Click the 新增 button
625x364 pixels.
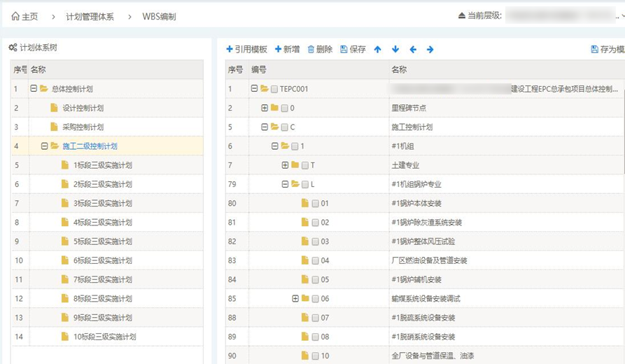[x=288, y=49]
